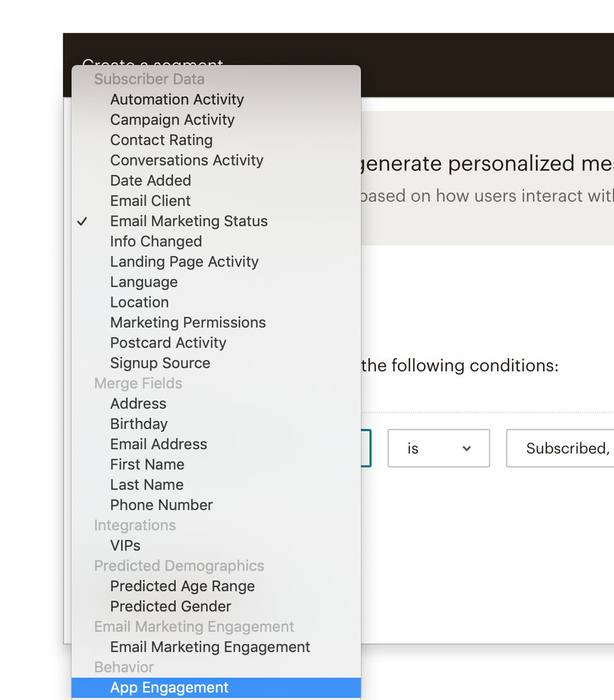Choose Info Changed option
The height and width of the screenshot is (700, 614).
coord(156,242)
